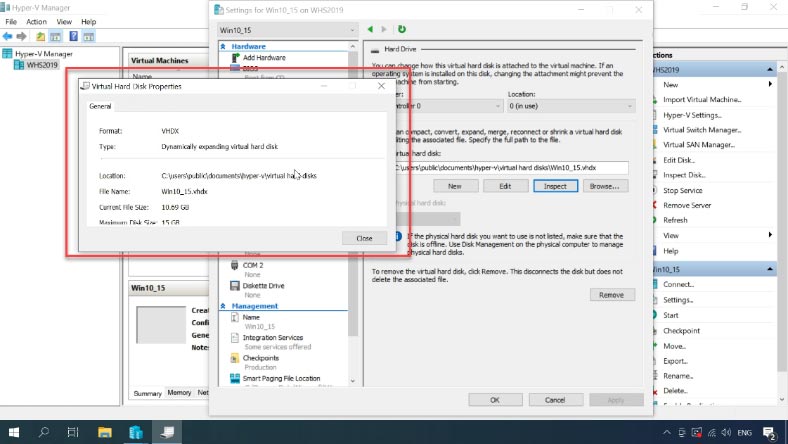Open the Location dropdown showing 0 (in use)
This screenshot has width=788, height=444.
click(570, 106)
